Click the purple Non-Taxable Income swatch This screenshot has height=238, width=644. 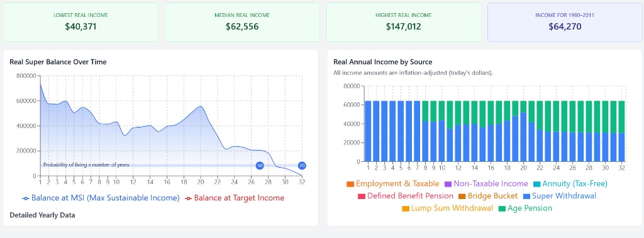click(x=448, y=184)
